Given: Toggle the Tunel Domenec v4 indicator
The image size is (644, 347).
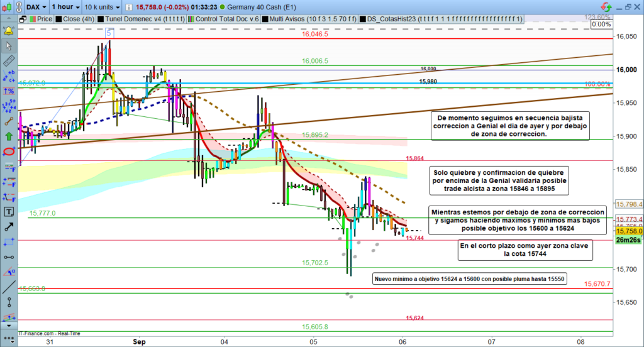Looking at the screenshot, I should [x=141, y=19].
